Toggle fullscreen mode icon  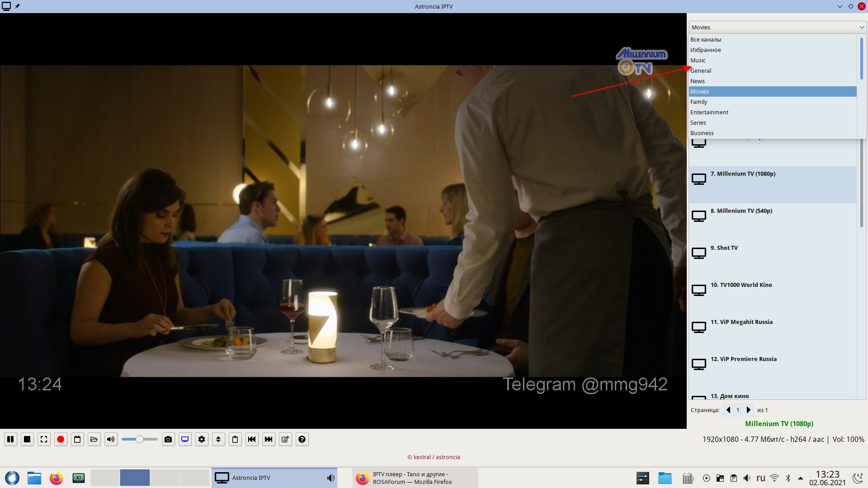(x=44, y=439)
